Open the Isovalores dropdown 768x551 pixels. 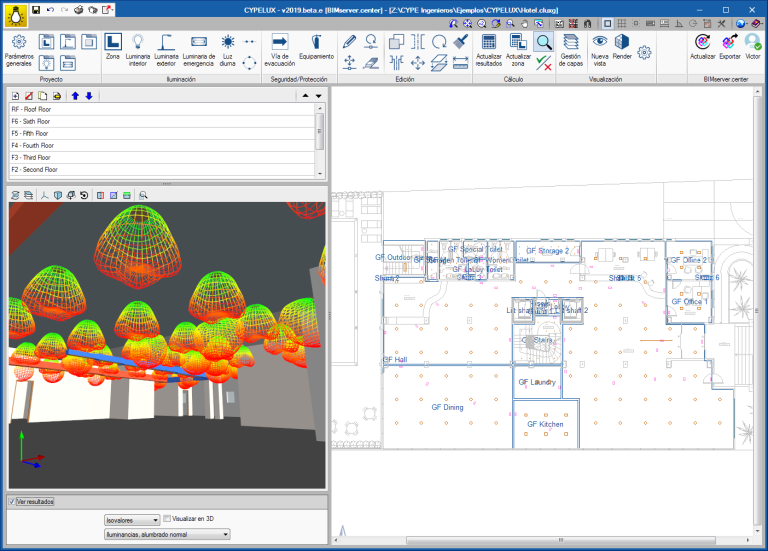click(132, 520)
